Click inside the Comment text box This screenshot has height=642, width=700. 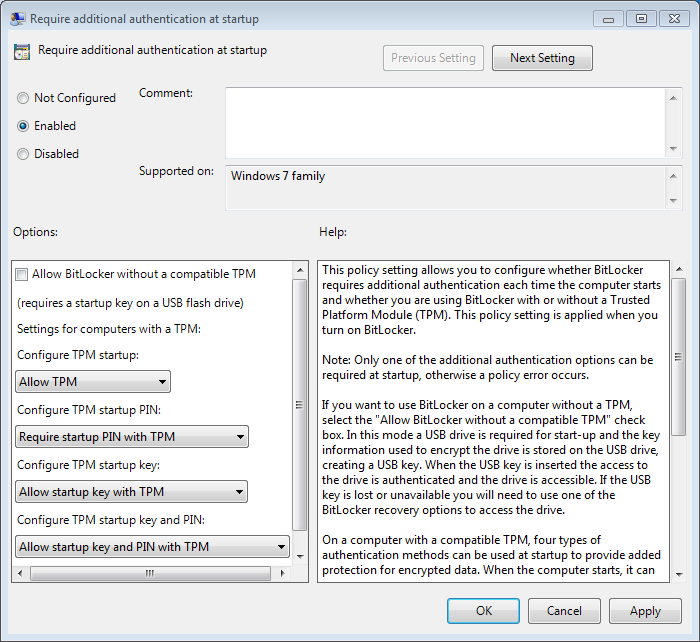click(445, 123)
